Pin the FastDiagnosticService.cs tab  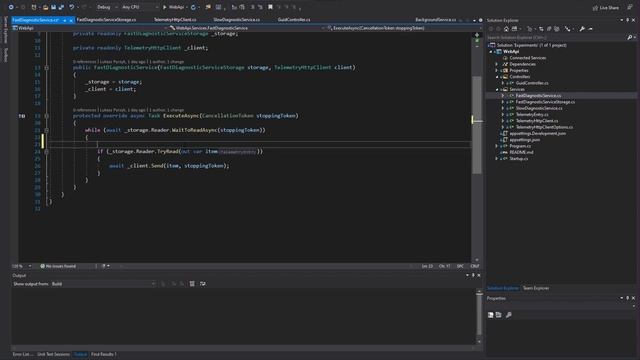pyautogui.click(x=64, y=20)
